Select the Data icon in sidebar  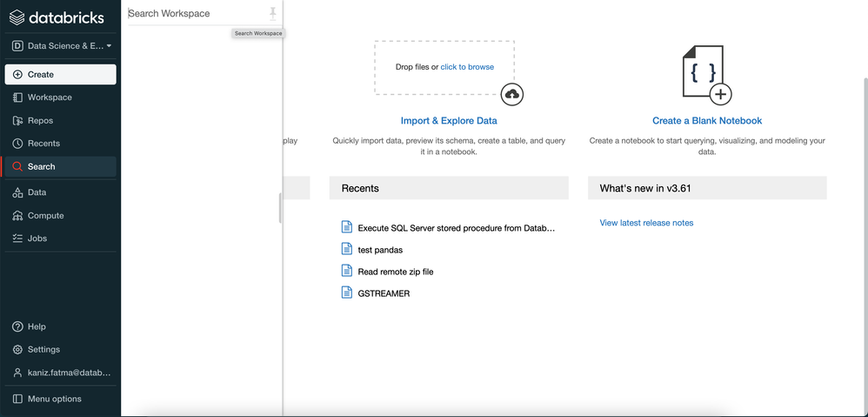point(17,192)
